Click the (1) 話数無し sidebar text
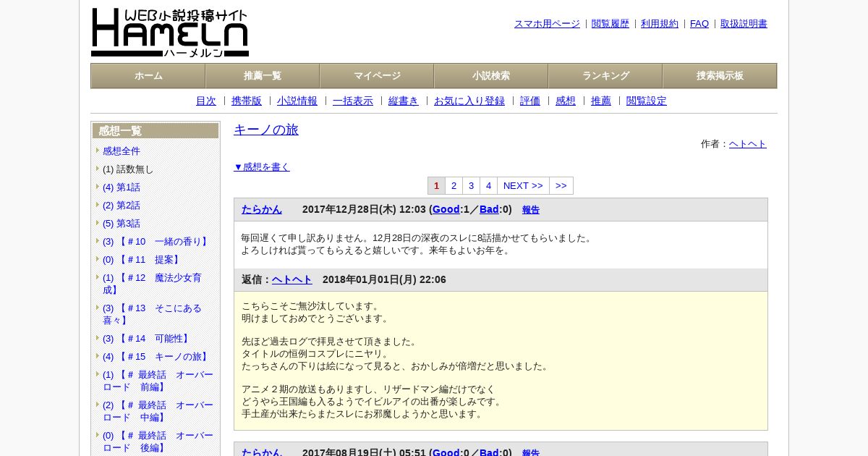This screenshot has height=456, width=868. [128, 169]
